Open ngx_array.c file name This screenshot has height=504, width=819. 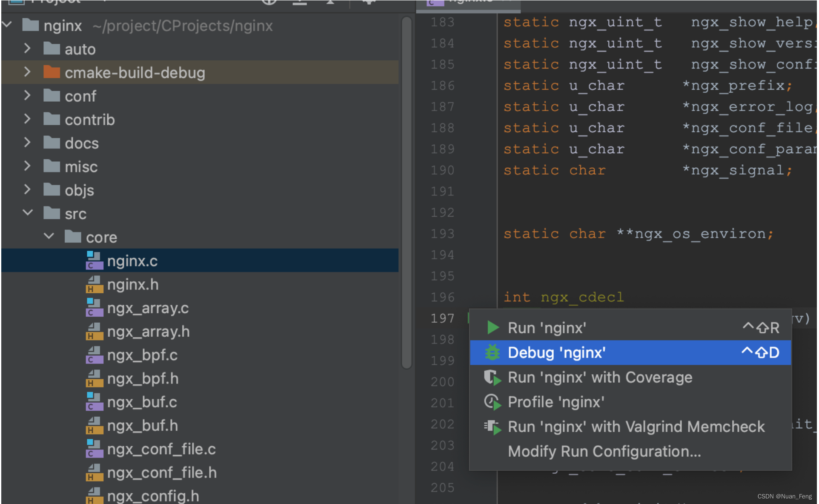(148, 308)
